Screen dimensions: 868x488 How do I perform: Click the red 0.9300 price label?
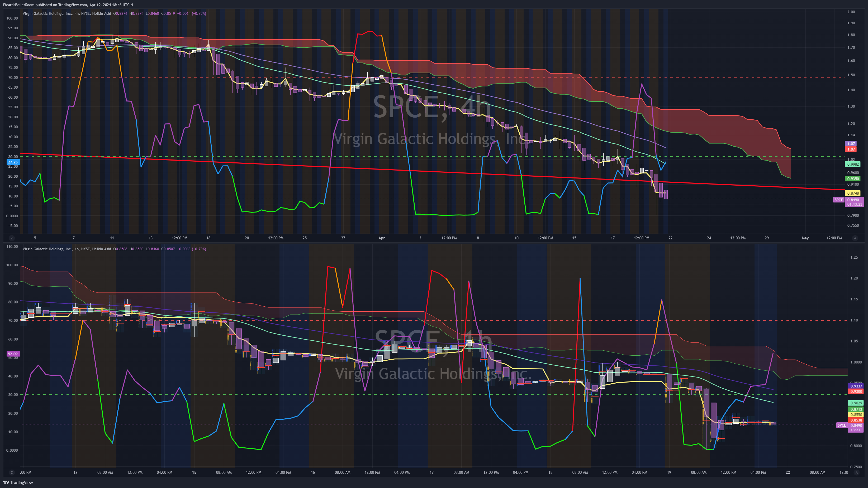tap(856, 392)
